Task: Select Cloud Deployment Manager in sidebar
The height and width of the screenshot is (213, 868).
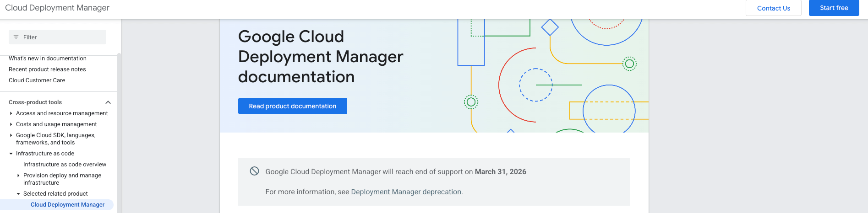Action: (x=67, y=205)
